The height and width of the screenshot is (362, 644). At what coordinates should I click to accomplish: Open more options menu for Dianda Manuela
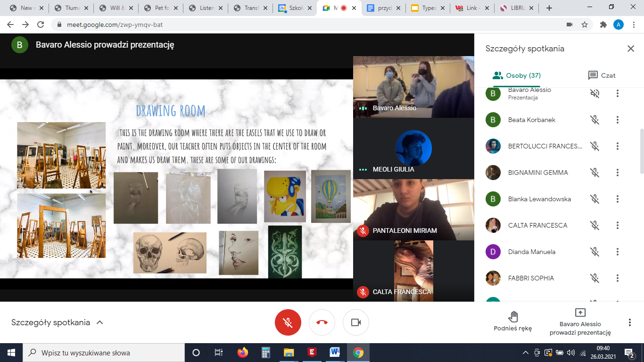pos(617,252)
